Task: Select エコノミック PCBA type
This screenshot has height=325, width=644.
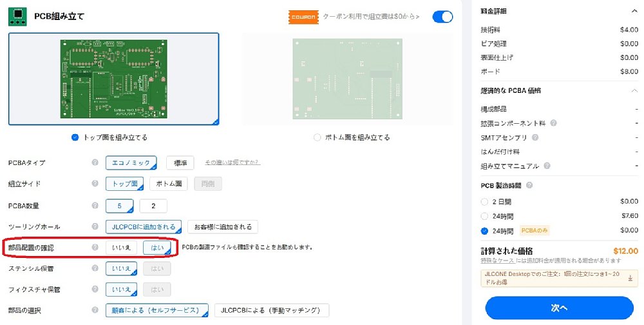Action: pos(131,163)
